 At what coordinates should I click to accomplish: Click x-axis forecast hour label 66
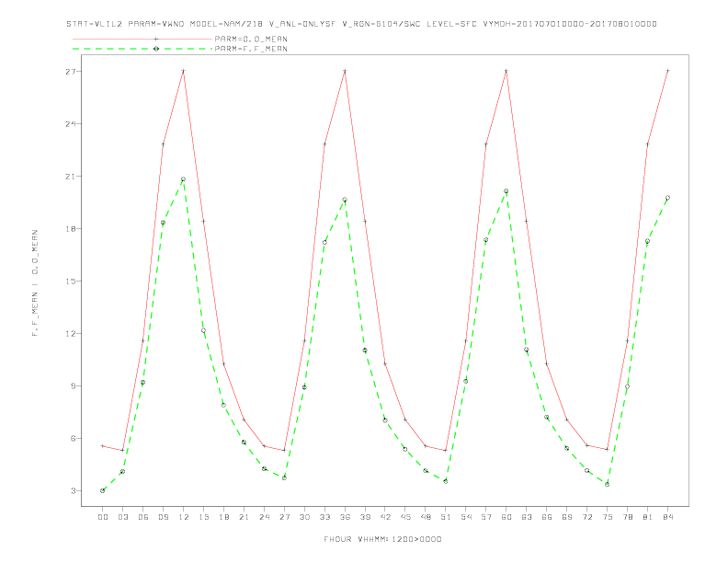[547, 517]
